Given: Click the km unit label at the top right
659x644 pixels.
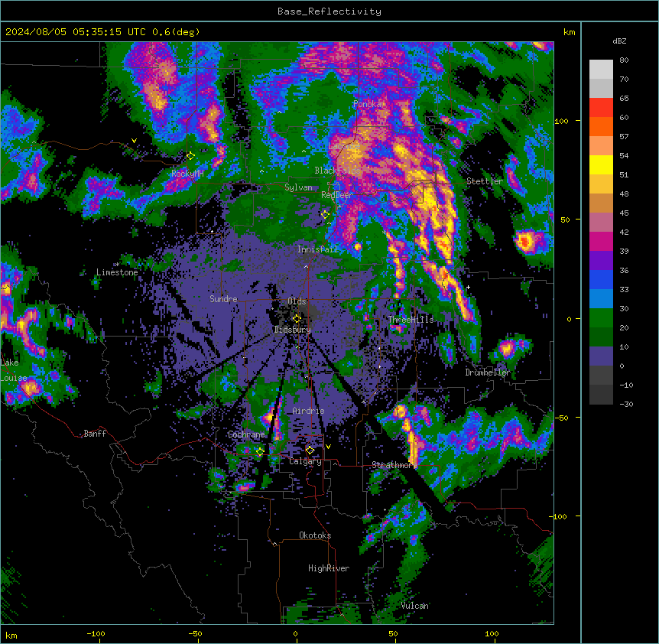Looking at the screenshot, I should (x=570, y=32).
